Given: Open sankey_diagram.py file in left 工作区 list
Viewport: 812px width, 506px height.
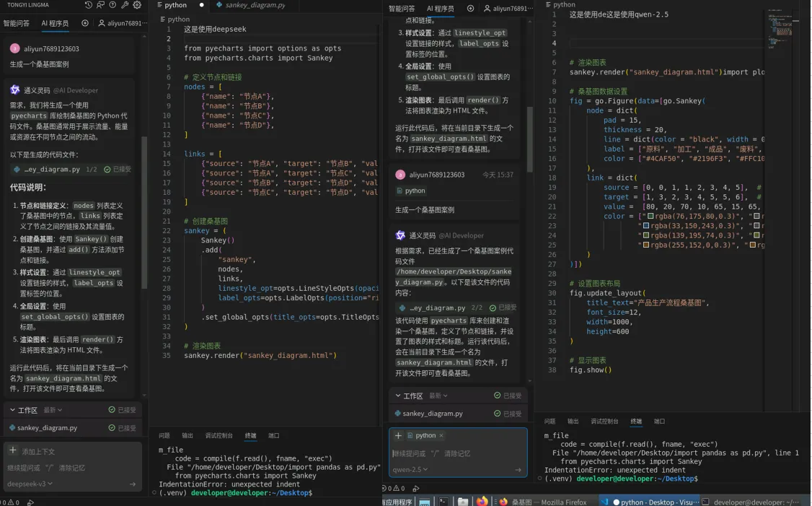Looking at the screenshot, I should pyautogui.click(x=47, y=428).
